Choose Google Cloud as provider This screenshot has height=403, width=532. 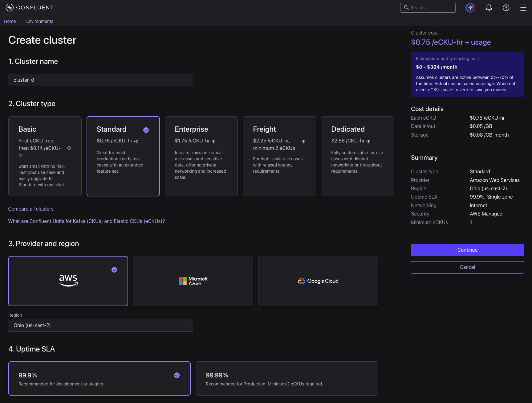(318, 281)
